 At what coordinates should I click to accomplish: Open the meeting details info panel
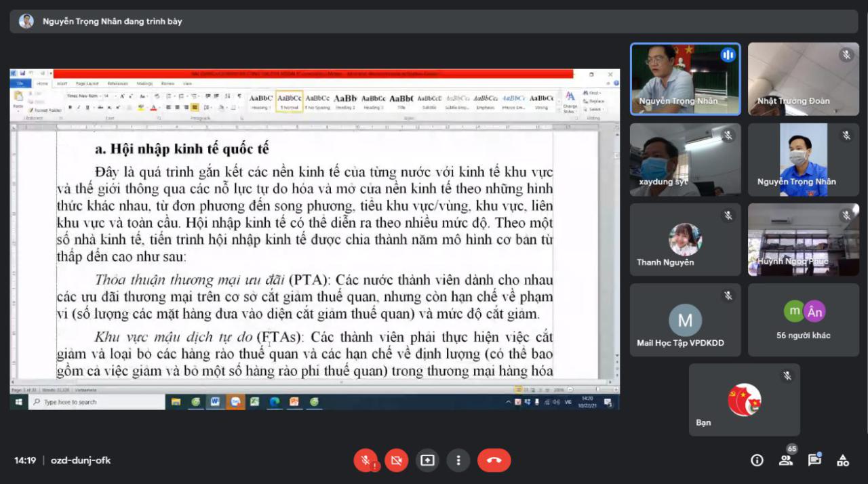coord(757,460)
